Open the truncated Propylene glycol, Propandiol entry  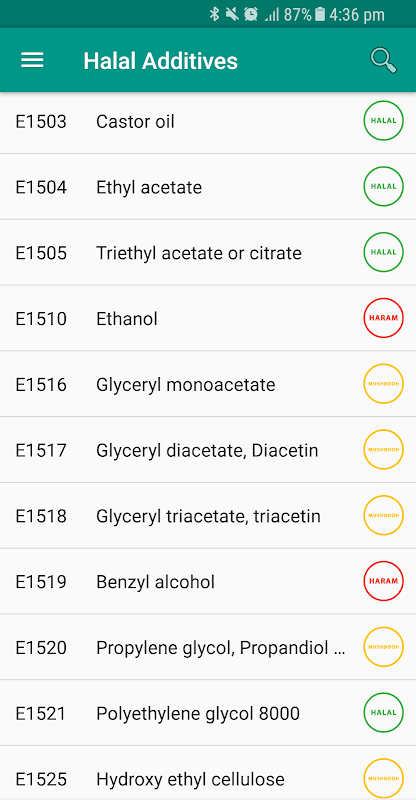coord(208,647)
